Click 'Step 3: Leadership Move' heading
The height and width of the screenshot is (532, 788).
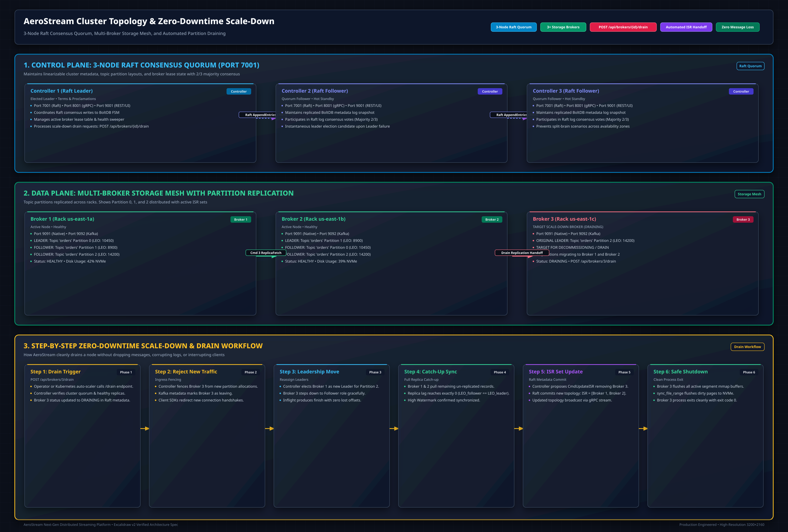(x=309, y=372)
